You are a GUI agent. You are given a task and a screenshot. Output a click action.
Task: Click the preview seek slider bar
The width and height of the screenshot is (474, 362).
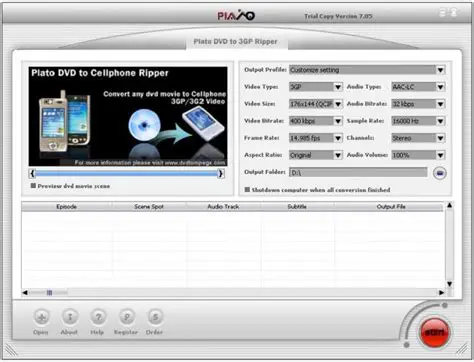[x=126, y=173]
